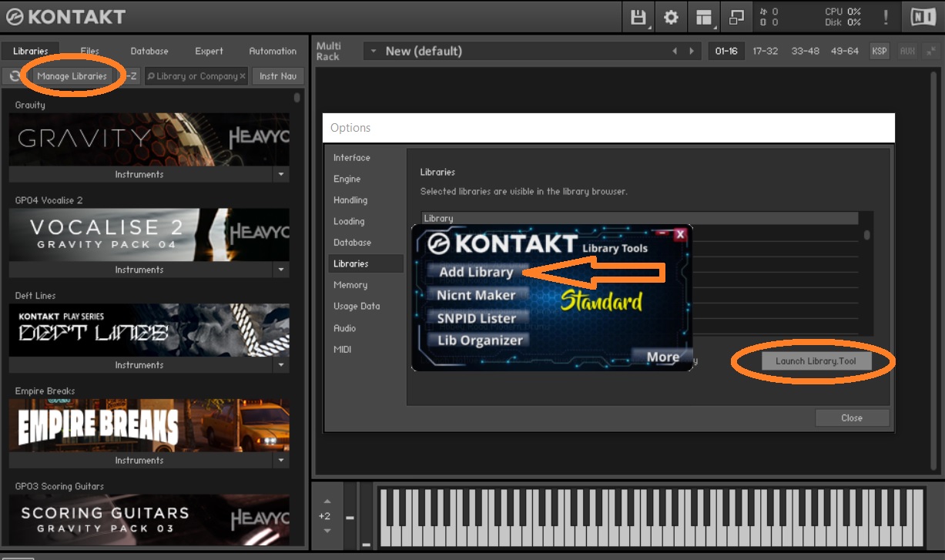This screenshot has width=945, height=560.
Task: Click Nicnt Maker in Library Tools
Action: click(x=476, y=295)
